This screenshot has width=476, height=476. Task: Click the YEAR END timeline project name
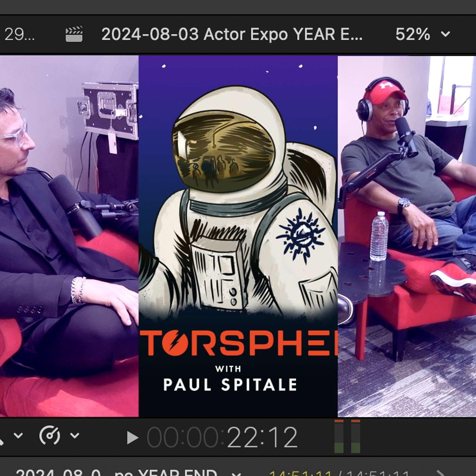116,473
